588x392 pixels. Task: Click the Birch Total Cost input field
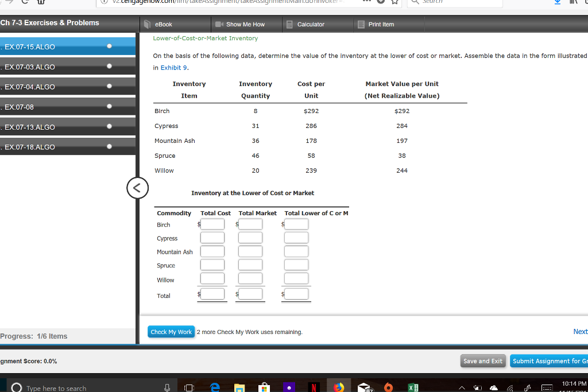pos(212,224)
